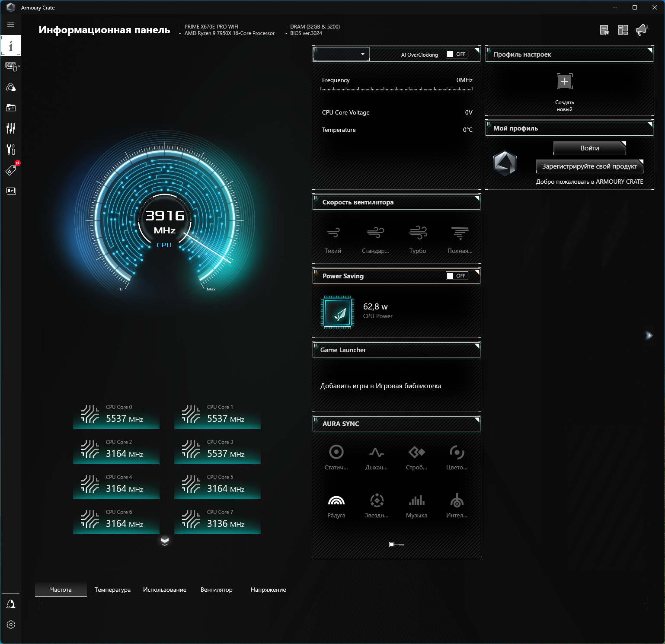The height and width of the screenshot is (644, 665).
Task: Apply the Радуга rainbow Aura effect
Action: coord(336,506)
